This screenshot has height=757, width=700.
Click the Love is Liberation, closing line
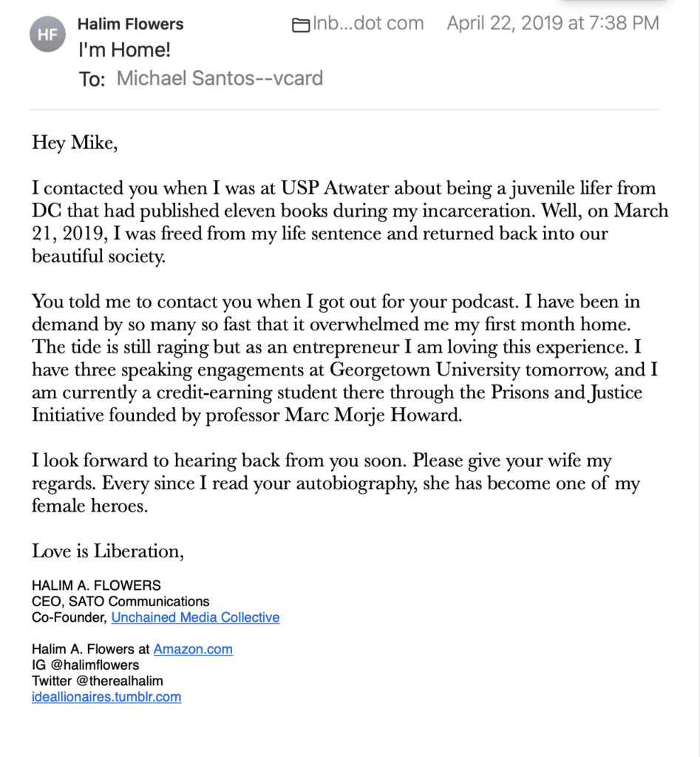click(108, 551)
